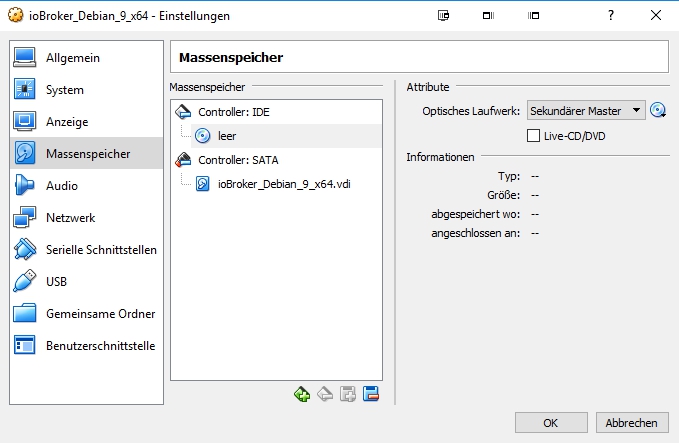The height and width of the screenshot is (443, 679).
Task: Remove the selected storage attachment
Action: point(371,394)
